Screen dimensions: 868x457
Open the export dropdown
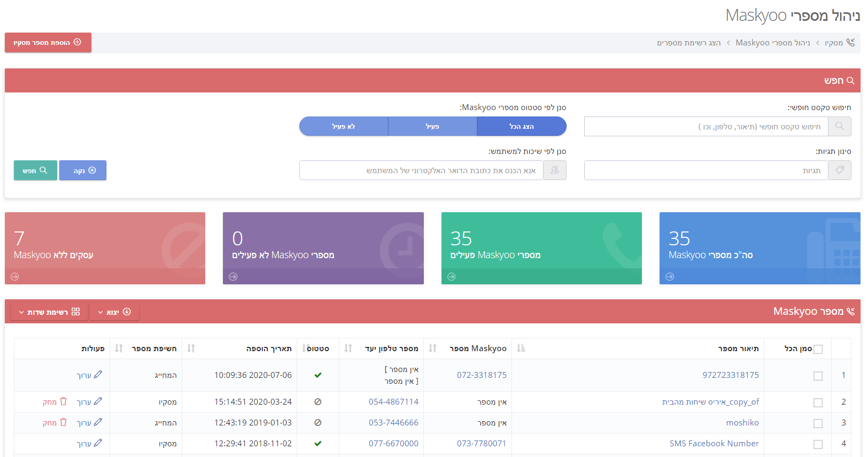tap(114, 312)
